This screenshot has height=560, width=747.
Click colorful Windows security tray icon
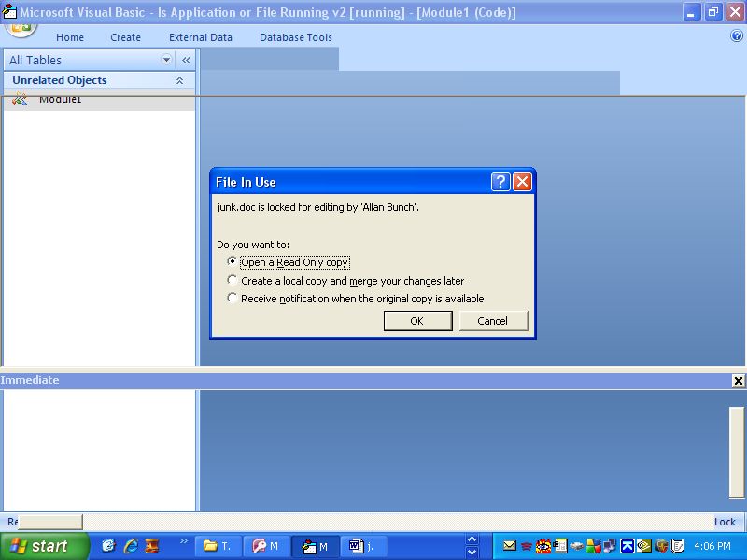[x=594, y=546]
